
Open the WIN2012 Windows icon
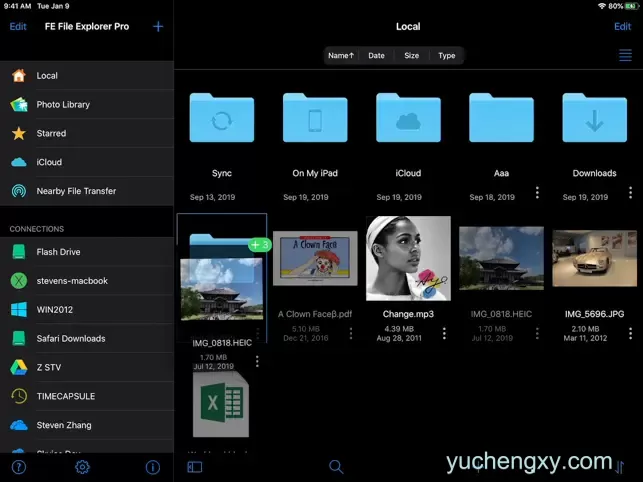[x=19, y=310]
